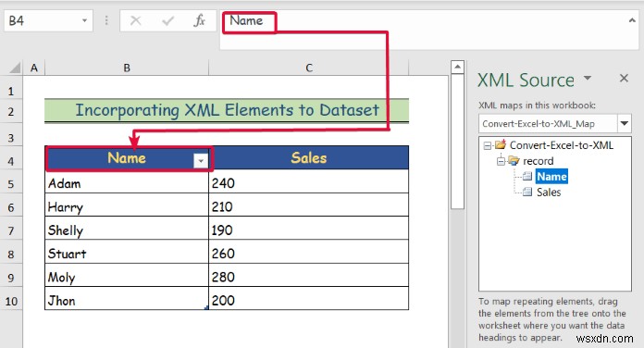Click the formula bar containing Name
Screen dimensions: 644x348
click(429, 31)
